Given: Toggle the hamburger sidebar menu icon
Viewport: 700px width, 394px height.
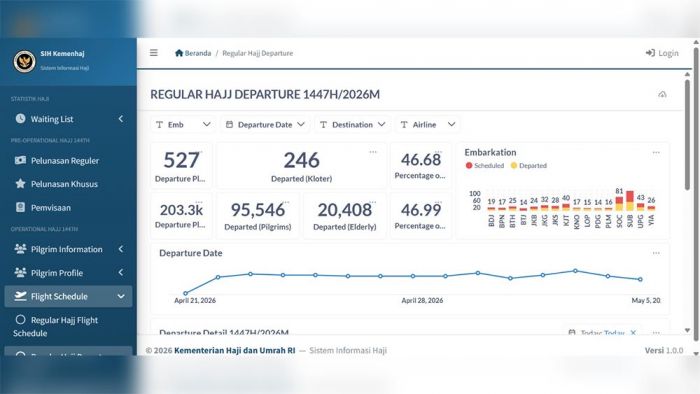Looking at the screenshot, I should pos(154,53).
